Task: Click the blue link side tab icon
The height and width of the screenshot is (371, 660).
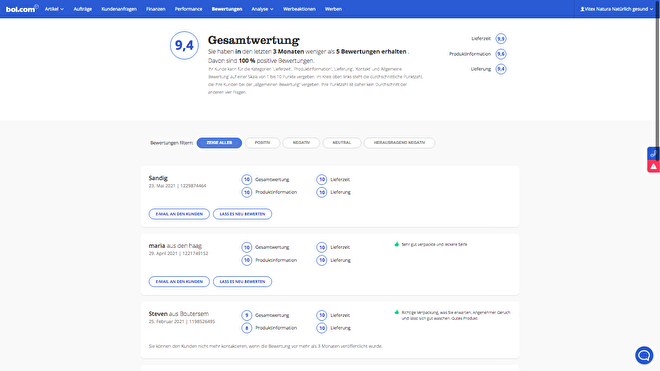Action: (653, 154)
